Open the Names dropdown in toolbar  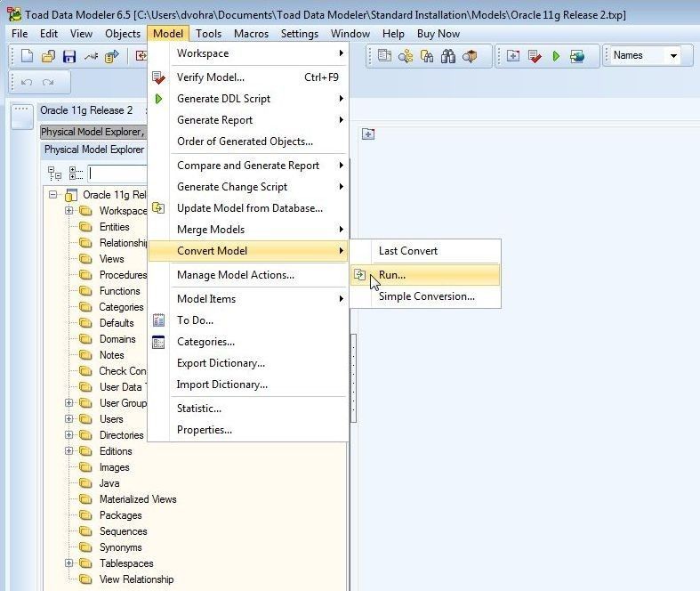click(x=673, y=56)
